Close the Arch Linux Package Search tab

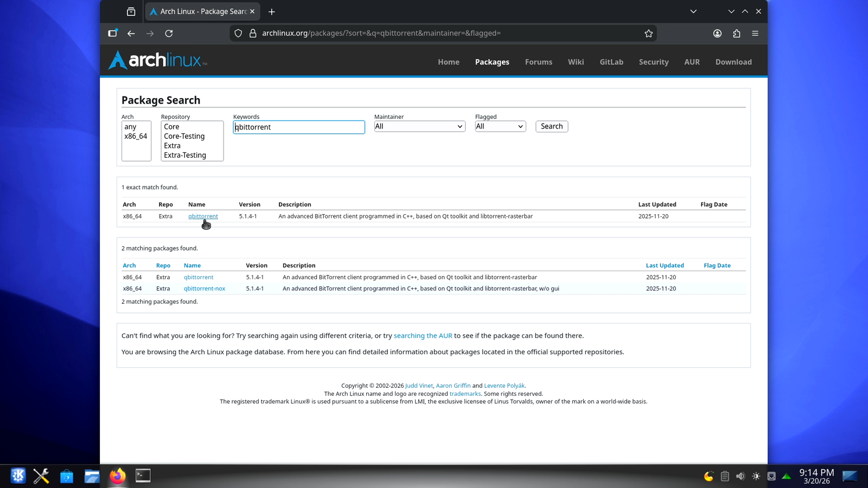tap(252, 11)
